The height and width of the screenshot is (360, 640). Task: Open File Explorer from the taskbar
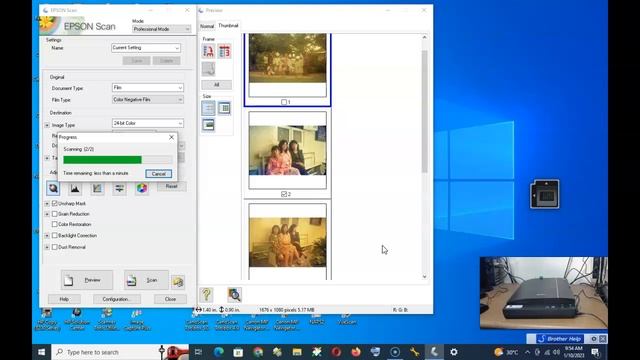[x=297, y=352]
